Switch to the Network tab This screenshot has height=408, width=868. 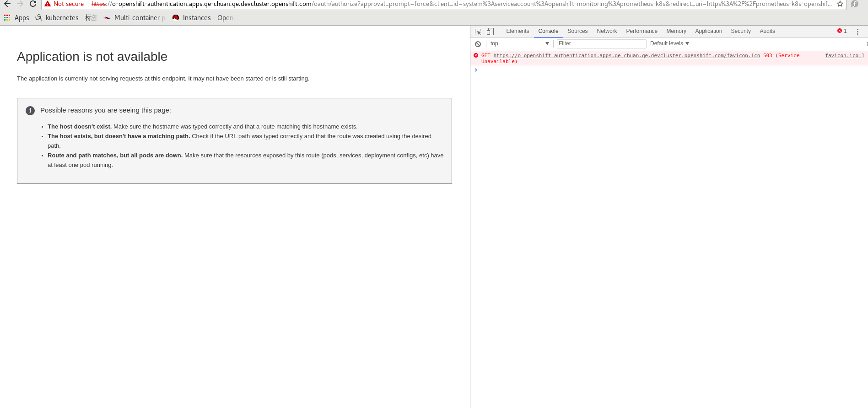pos(607,31)
